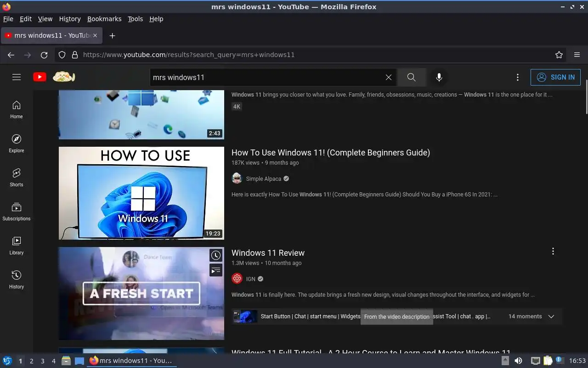Open the View menu
The image size is (588, 368).
(x=45, y=19)
